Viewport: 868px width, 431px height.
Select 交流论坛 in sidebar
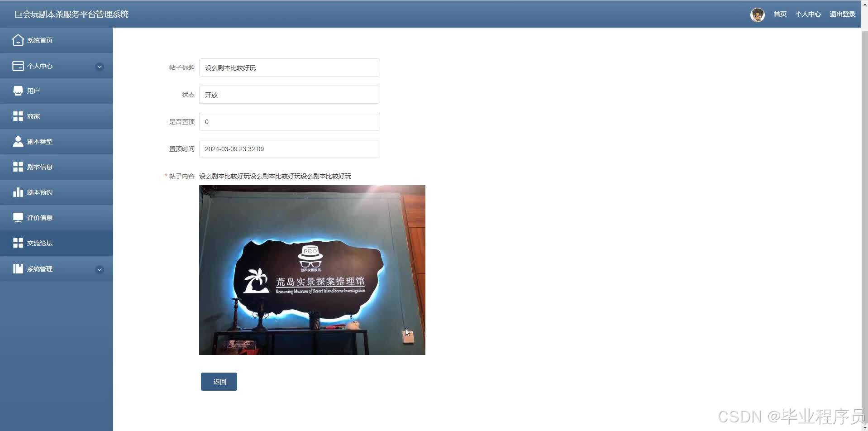coord(57,243)
